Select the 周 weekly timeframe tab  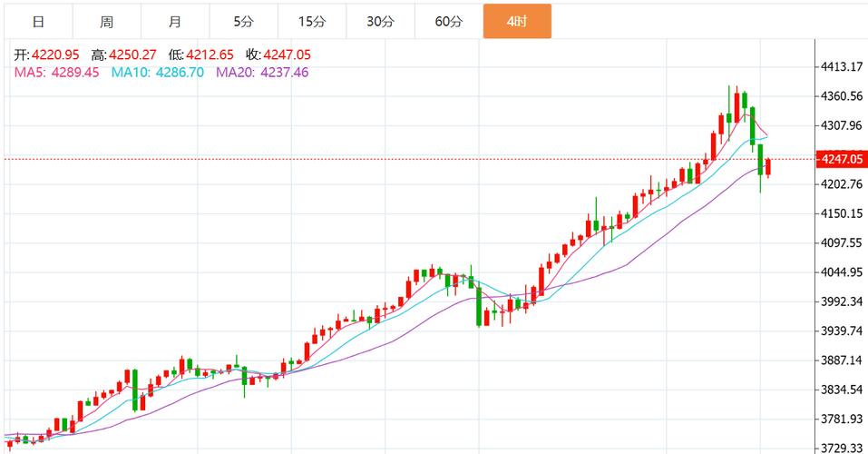107,22
